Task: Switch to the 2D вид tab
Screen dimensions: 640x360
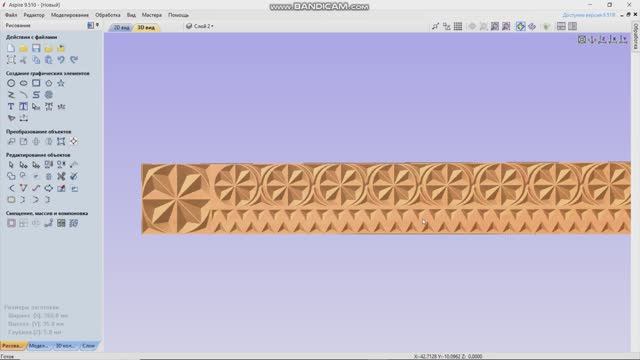Action: [121, 28]
